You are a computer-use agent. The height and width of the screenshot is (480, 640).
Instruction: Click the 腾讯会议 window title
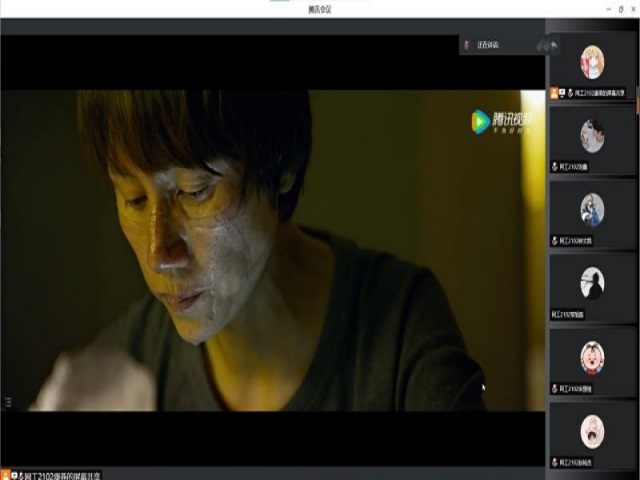[x=320, y=9]
